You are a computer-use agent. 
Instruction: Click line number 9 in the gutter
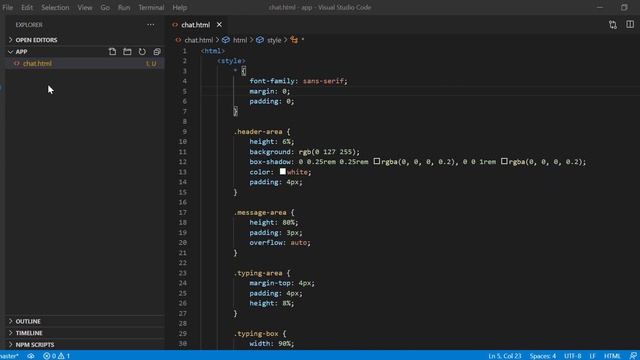[184, 131]
